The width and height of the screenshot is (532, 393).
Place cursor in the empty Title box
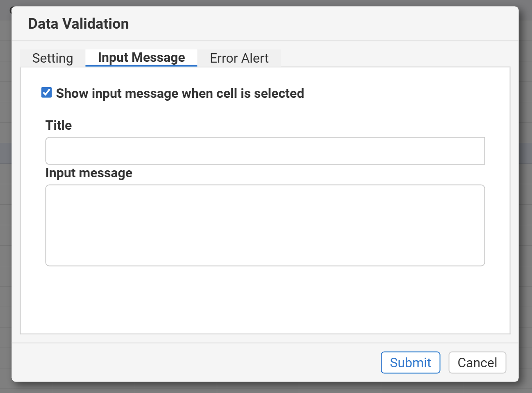(x=265, y=151)
